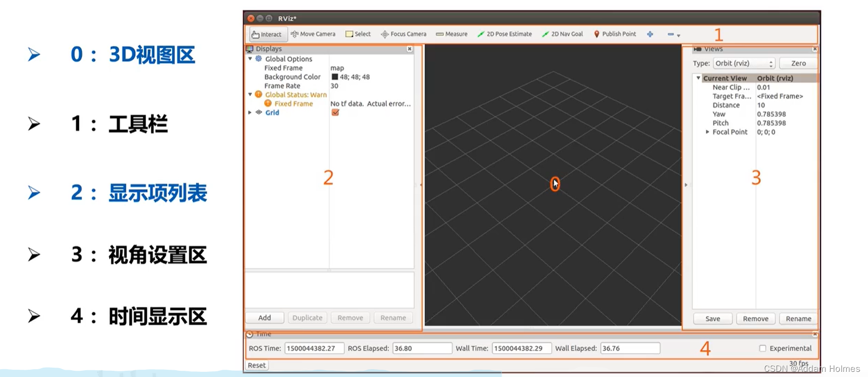Activate the 2D Nav Goal tool
This screenshot has height=377, width=868.
point(562,34)
